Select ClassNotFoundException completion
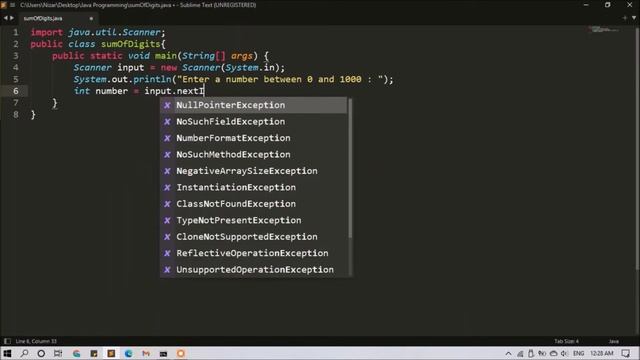 [253, 204]
